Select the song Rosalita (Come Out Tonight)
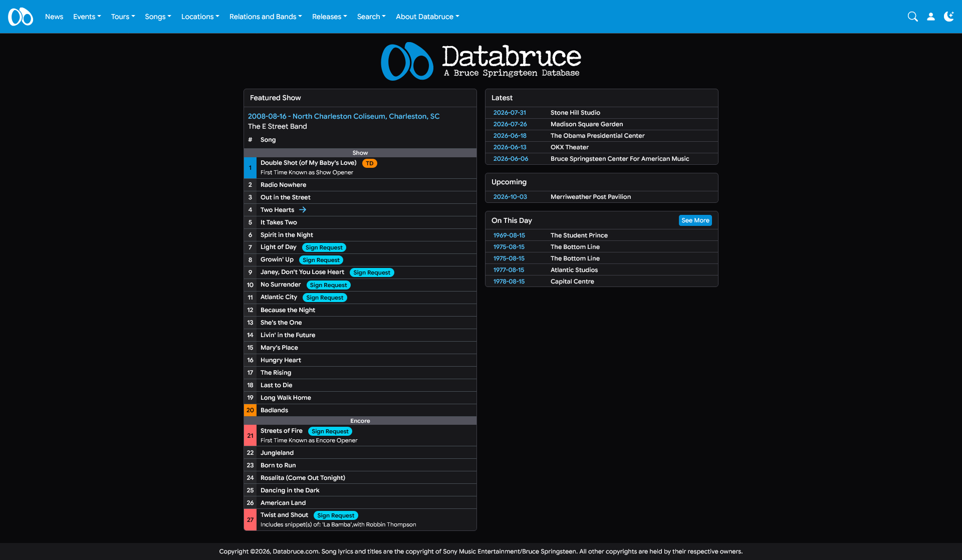Viewport: 962px width, 560px height. [303, 478]
